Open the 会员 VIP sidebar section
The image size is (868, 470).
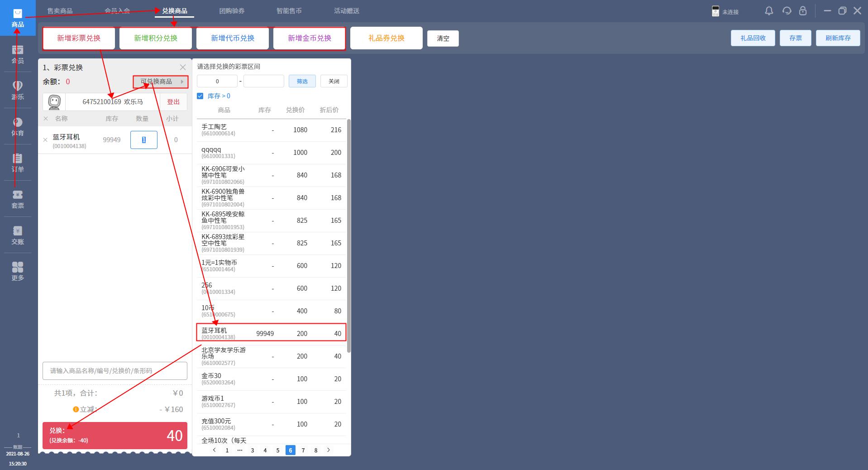[18, 54]
